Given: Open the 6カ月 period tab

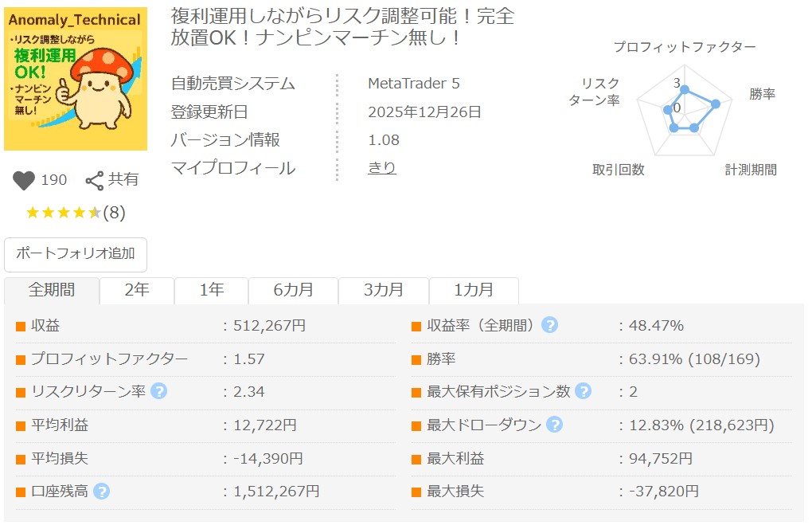Looking at the screenshot, I should (293, 290).
